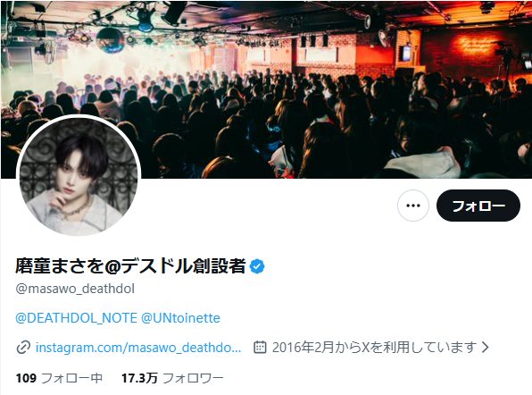
Task: Click the 109 following count number
Action: click(26, 378)
